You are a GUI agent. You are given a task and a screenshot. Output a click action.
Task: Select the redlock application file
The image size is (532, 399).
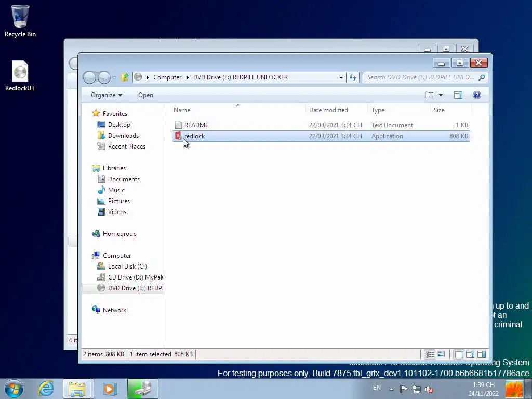pyautogui.click(x=321, y=136)
